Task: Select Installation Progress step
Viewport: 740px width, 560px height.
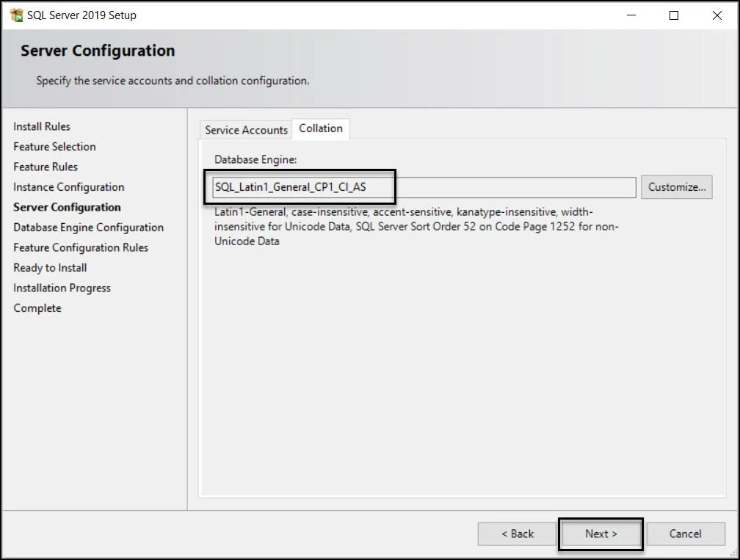Action: point(62,288)
